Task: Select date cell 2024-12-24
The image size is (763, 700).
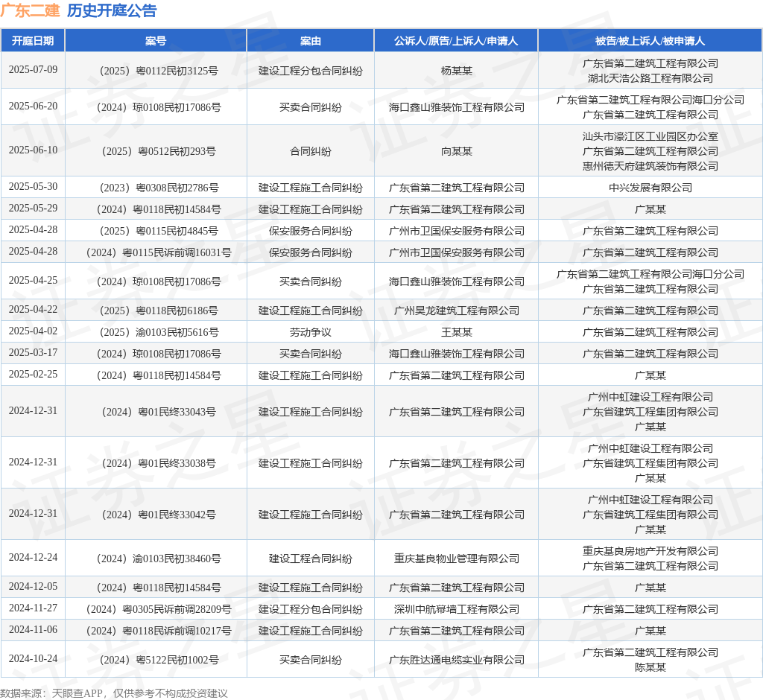Action: coord(33,558)
